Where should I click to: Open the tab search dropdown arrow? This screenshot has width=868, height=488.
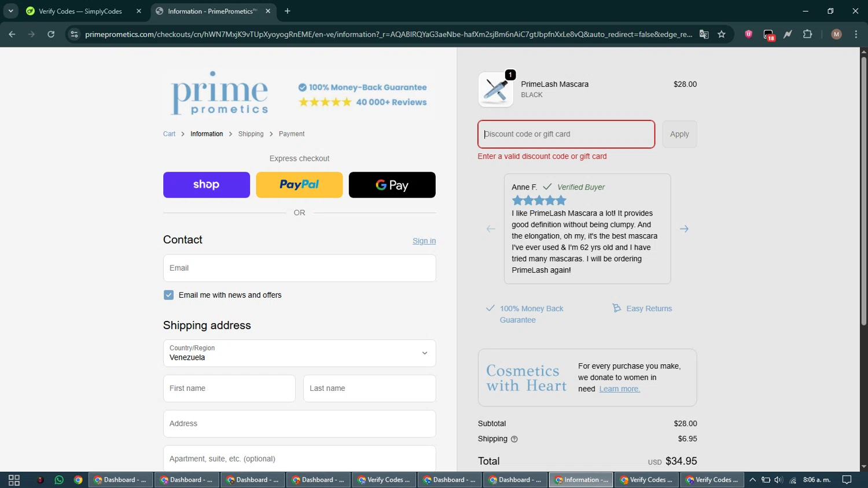click(10, 11)
